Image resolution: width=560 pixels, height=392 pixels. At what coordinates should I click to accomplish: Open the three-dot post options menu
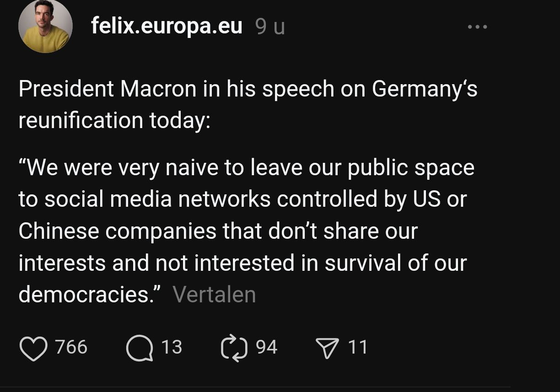(x=478, y=27)
